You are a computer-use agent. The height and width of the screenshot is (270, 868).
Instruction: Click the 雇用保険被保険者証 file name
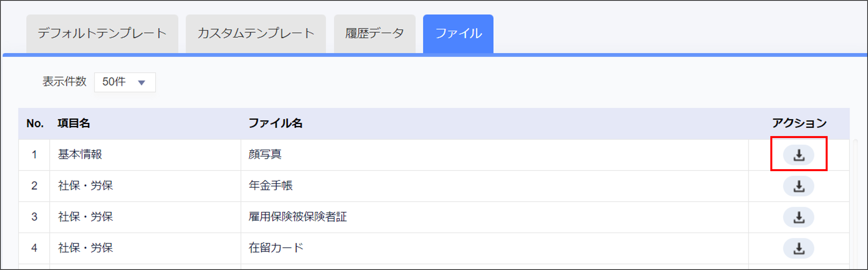pyautogui.click(x=298, y=217)
